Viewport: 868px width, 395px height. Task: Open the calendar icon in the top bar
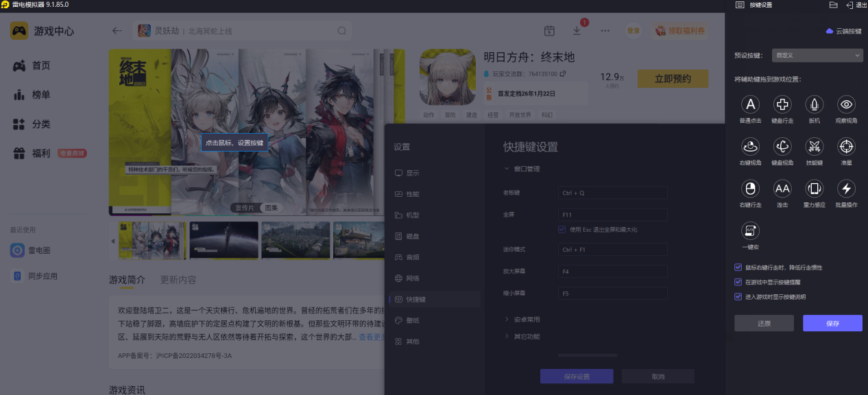click(549, 31)
